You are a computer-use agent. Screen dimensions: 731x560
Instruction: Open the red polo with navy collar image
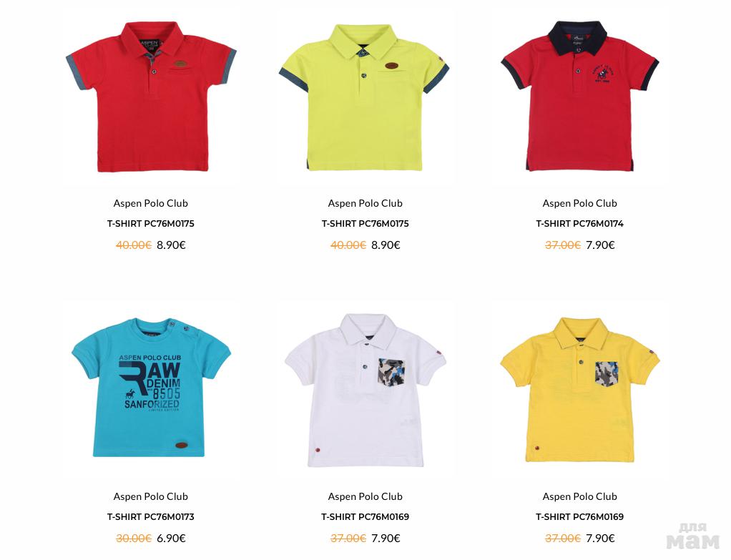coord(579,96)
